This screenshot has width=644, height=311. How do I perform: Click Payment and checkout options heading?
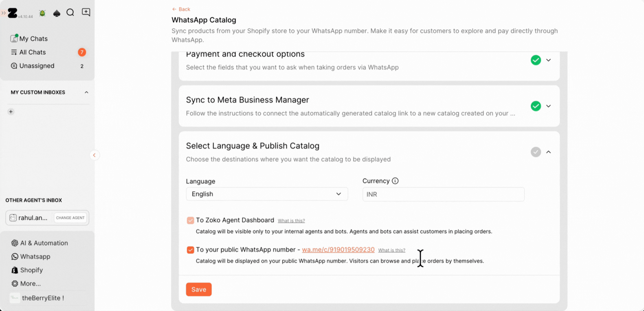[x=245, y=54]
